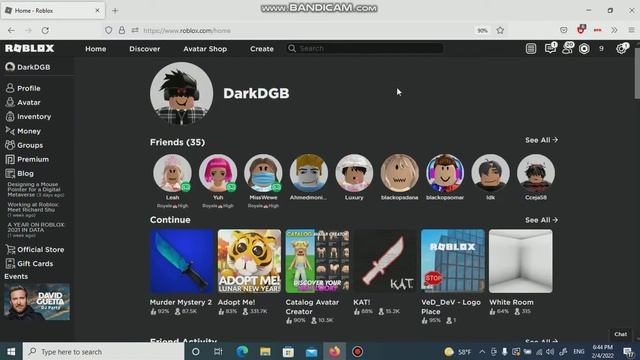
Task: Open the Avatar Shop nav tab
Action: coord(205,49)
